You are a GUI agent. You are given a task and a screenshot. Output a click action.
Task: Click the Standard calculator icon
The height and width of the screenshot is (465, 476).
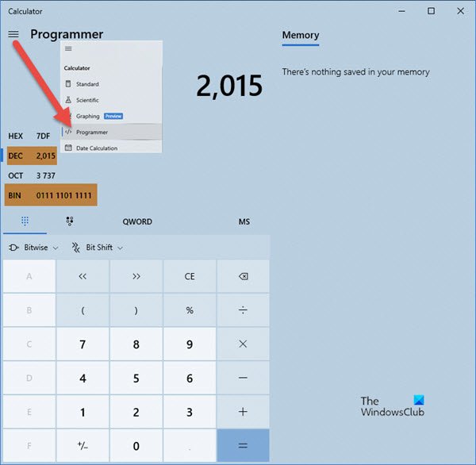(x=68, y=84)
